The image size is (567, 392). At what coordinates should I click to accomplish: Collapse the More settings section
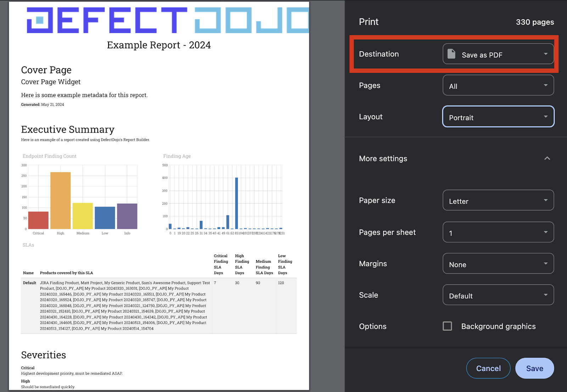547,158
